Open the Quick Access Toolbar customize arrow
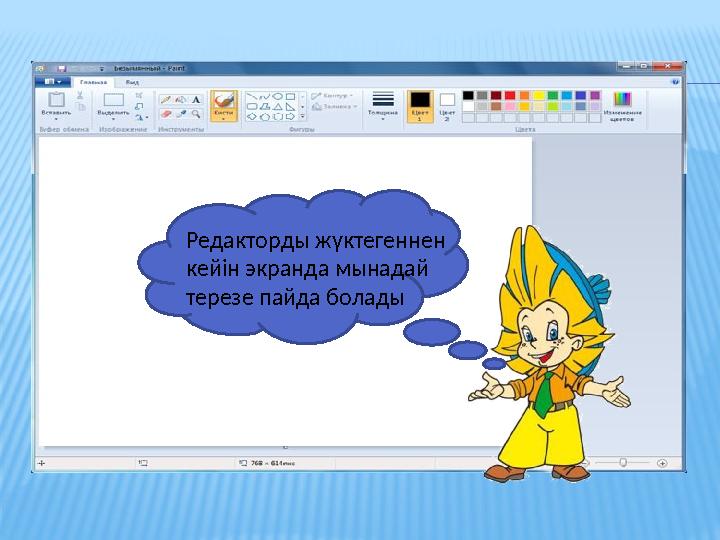The width and height of the screenshot is (720, 540). point(101,69)
